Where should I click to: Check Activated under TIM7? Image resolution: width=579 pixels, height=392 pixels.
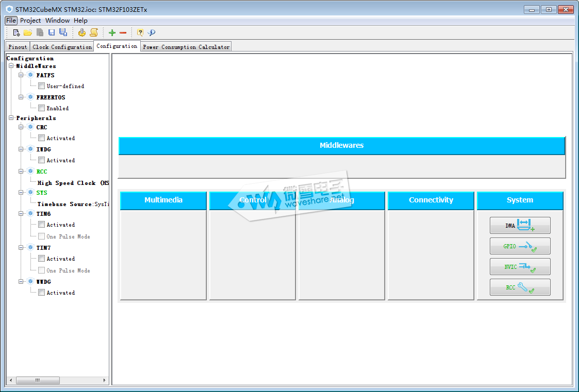pos(42,259)
